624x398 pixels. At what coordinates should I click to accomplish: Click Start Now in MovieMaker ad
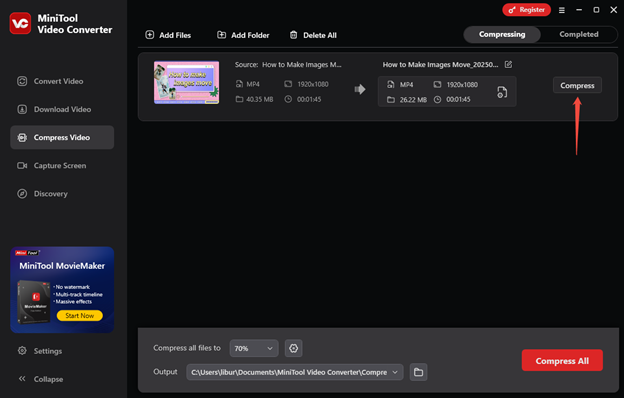click(80, 316)
